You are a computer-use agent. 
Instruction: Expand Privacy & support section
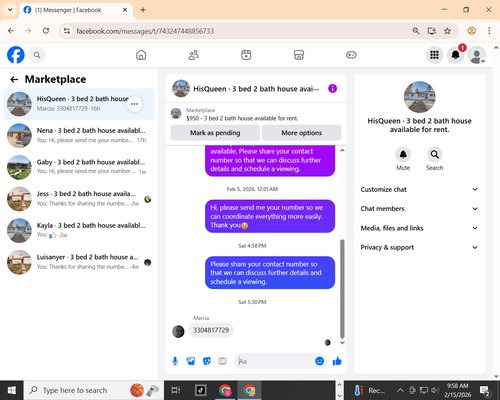tap(419, 247)
